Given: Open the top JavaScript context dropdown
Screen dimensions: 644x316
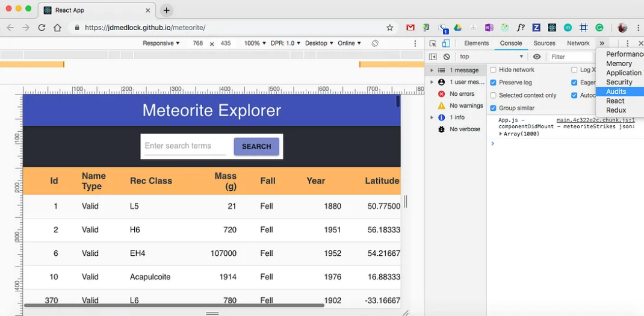Looking at the screenshot, I should click(x=492, y=57).
